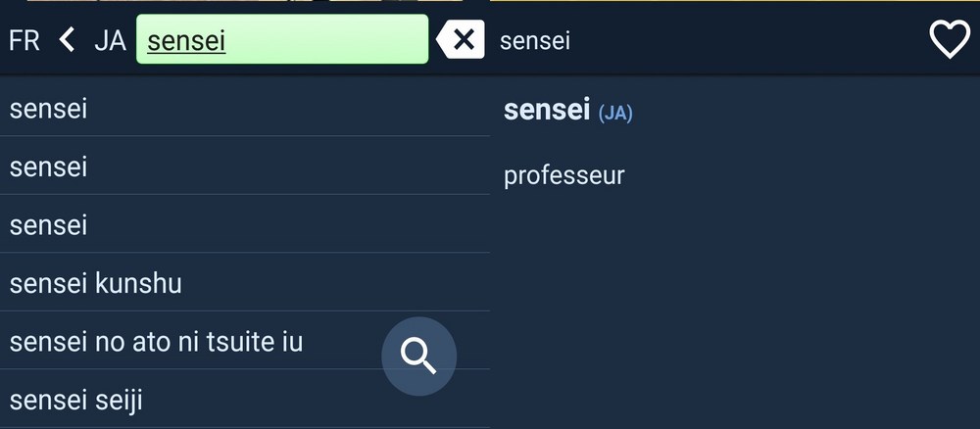This screenshot has width=980, height=429.
Task: Click the blue (JA) language tag
Action: point(615,114)
